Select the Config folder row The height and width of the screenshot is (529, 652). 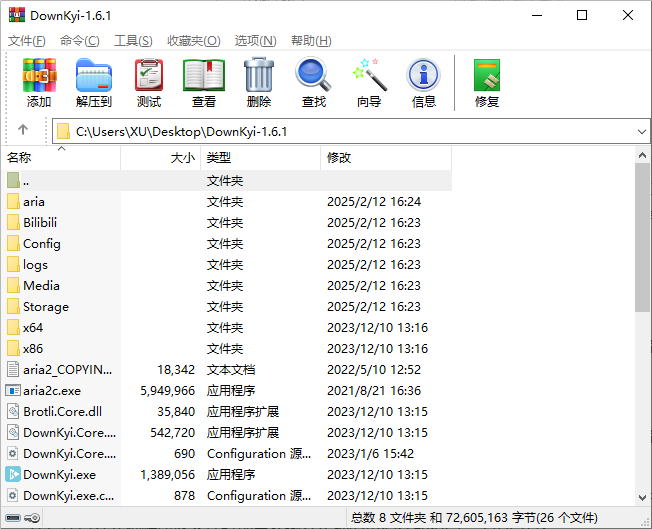point(227,244)
